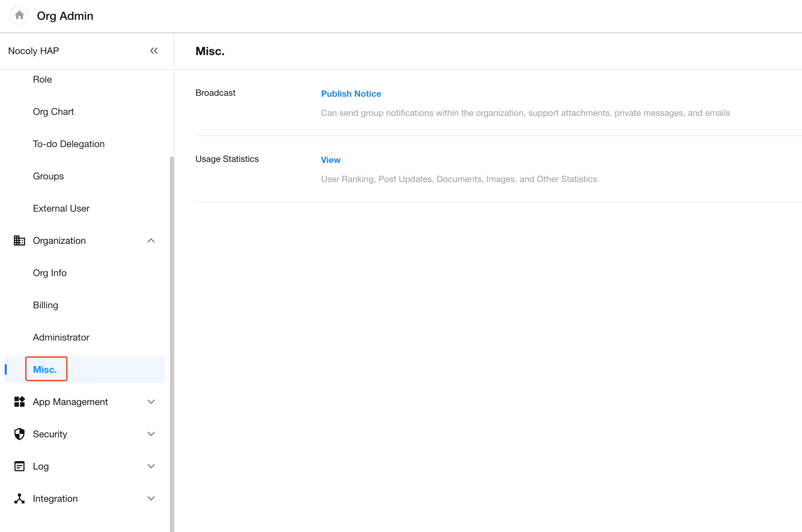Click the Organization building icon
This screenshot has height=532, width=802.
click(19, 240)
